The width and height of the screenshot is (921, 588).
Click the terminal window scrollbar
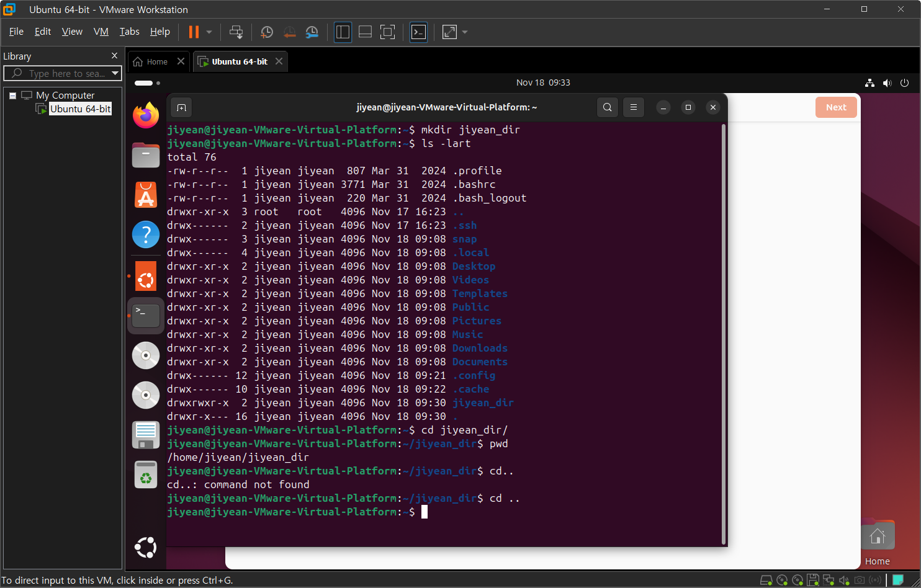(724, 334)
